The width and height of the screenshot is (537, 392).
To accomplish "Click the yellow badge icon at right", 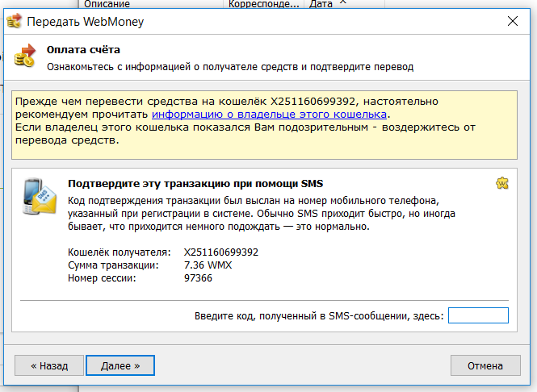I will coord(502,184).
